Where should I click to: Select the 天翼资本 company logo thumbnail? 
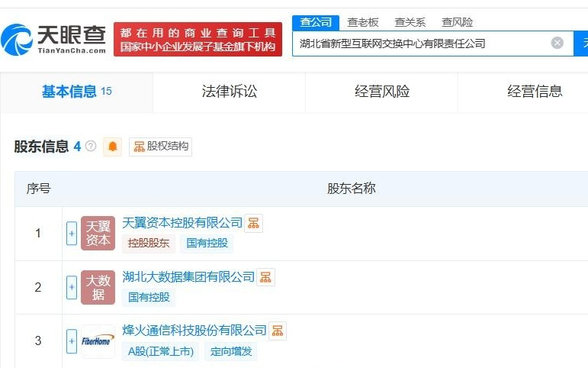tap(98, 233)
